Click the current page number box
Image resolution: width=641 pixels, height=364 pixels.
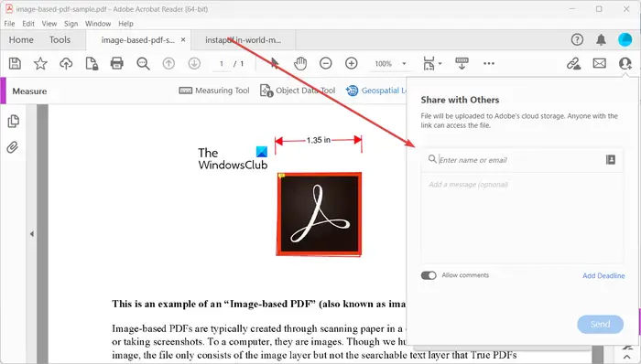coord(222,64)
